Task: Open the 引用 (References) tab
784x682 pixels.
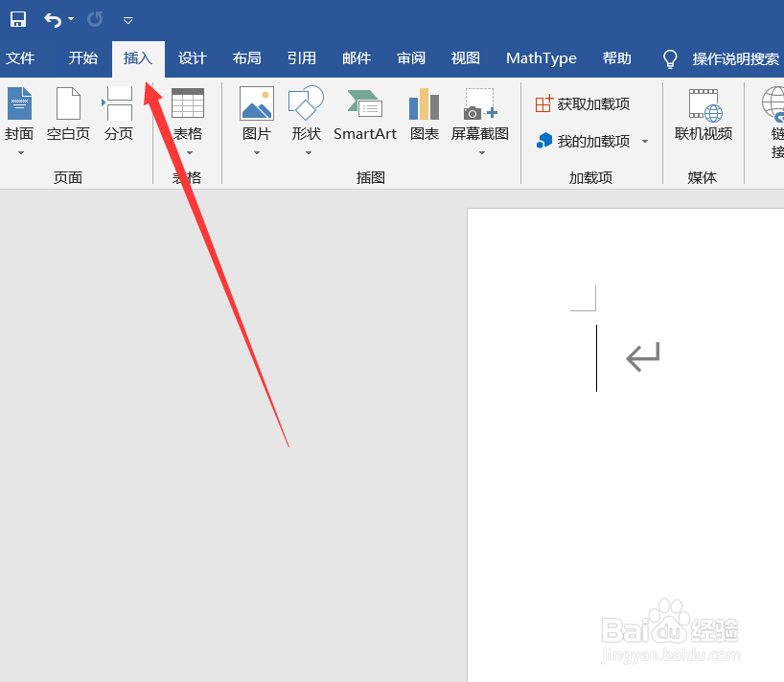Action: [x=302, y=58]
